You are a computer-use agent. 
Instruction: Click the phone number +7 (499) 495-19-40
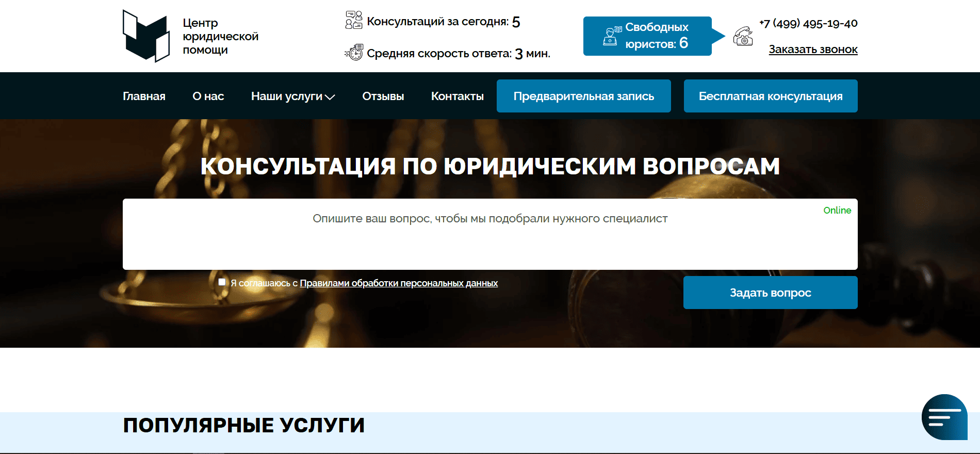tap(808, 23)
